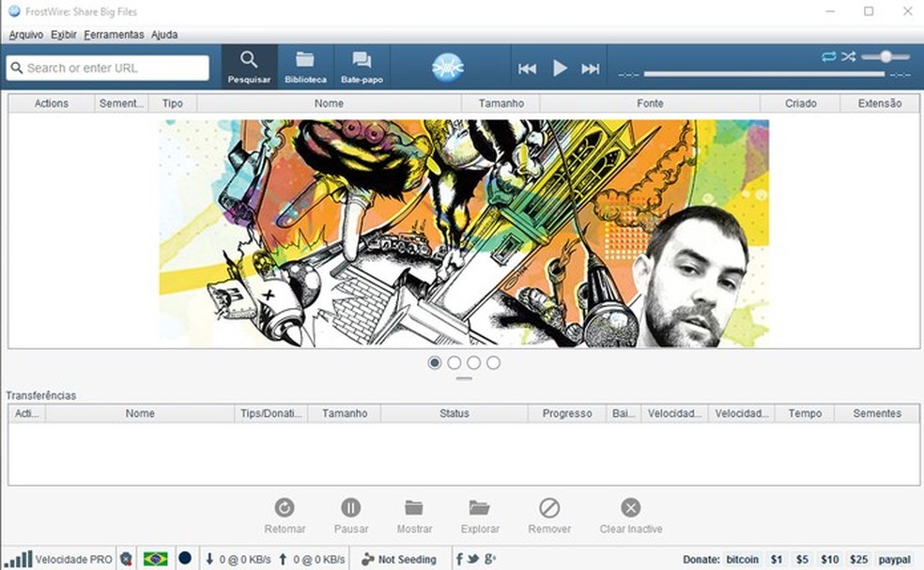Open the Facebook icon link
The height and width of the screenshot is (570, 924).
pyautogui.click(x=459, y=559)
